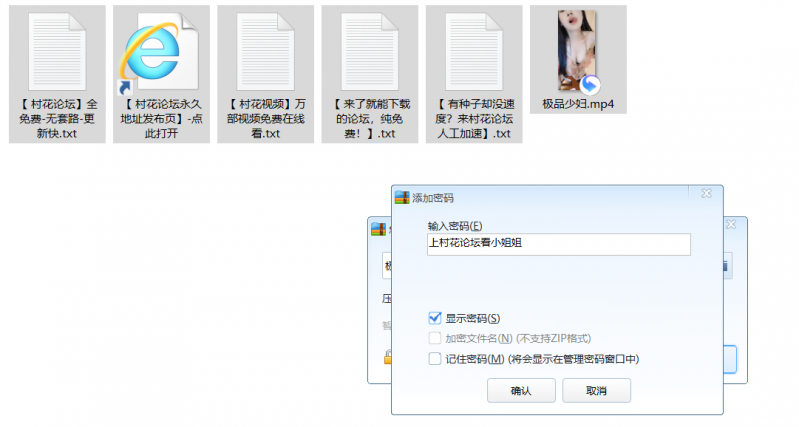
Task: Click the WinRAR icon in 添加密码 title bar
Action: [403, 198]
